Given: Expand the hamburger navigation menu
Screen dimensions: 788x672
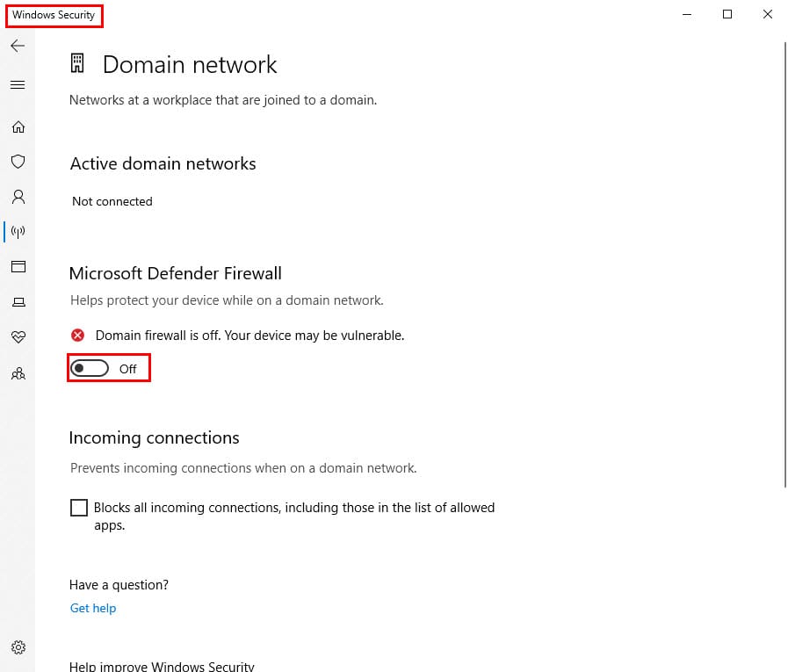Looking at the screenshot, I should 18,85.
